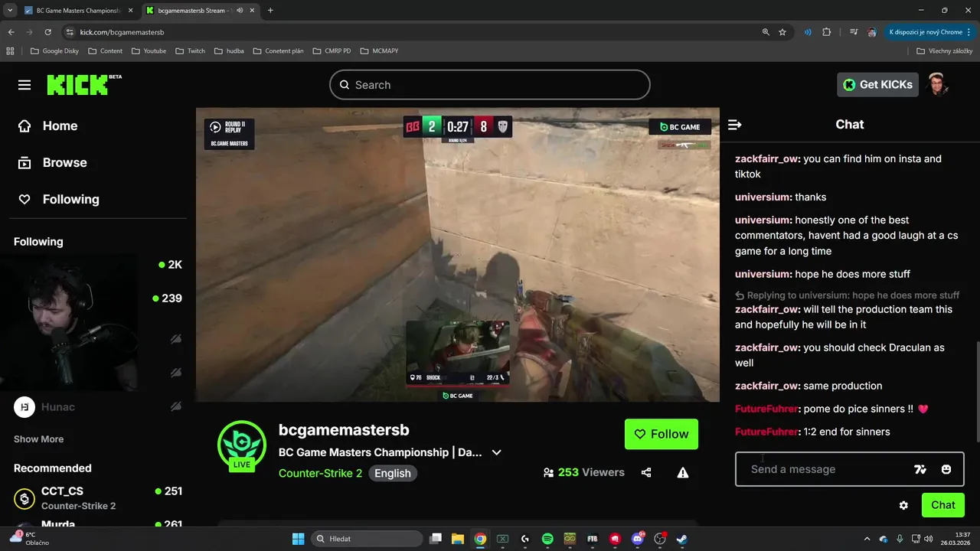980x551 pixels.
Task: Open Chrome apps grid shortcut
Action: click(10, 51)
